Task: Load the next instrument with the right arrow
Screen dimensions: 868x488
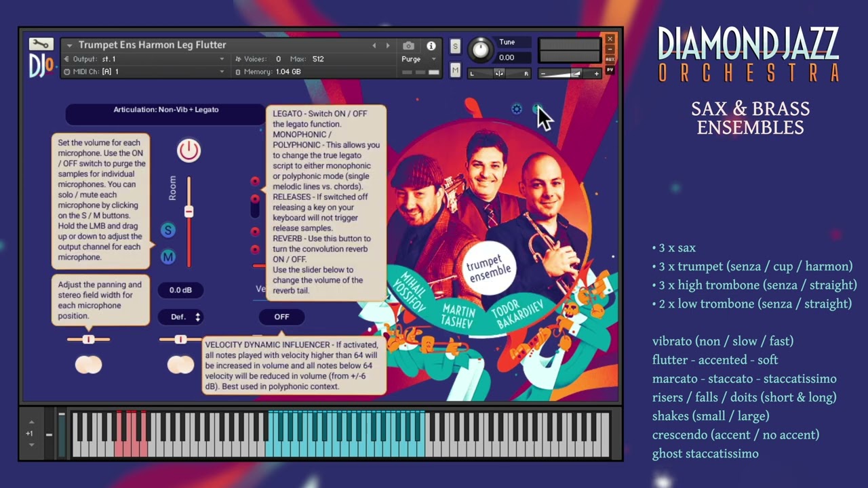Action: pyautogui.click(x=388, y=45)
